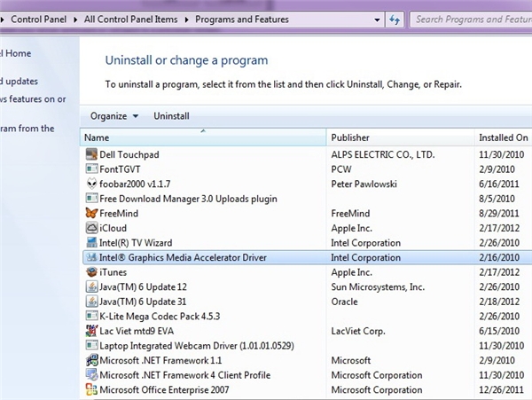Image resolution: width=532 pixels, height=400 pixels.
Task: Select the Dell Touchpad program name
Action: click(x=129, y=154)
